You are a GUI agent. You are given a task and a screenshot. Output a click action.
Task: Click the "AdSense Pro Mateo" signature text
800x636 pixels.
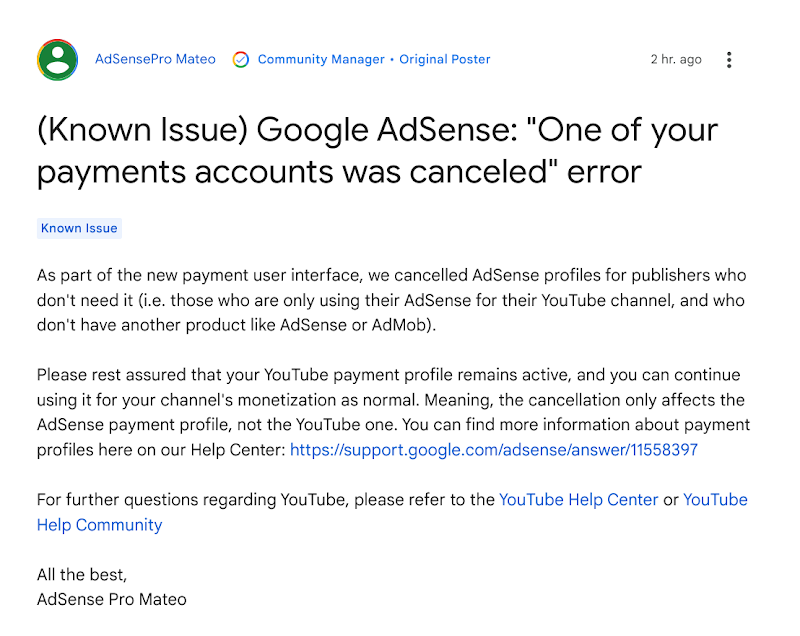click(111, 600)
